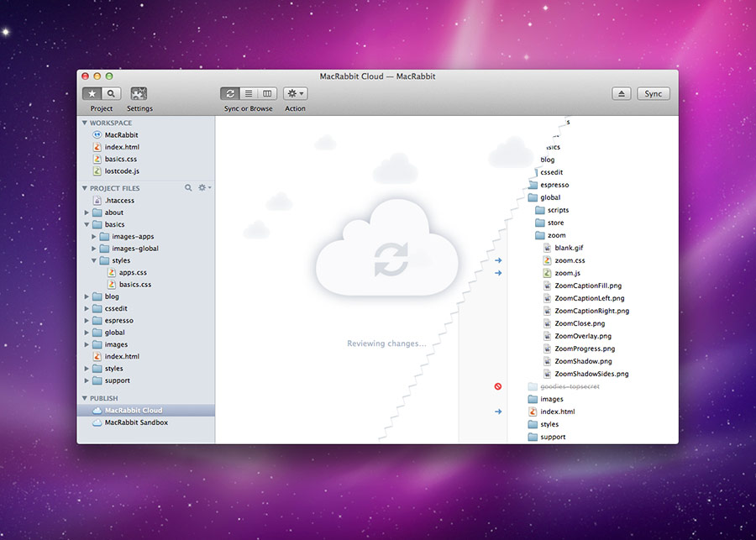Select zoom.css in remote file list
756x540 pixels.
(564, 260)
